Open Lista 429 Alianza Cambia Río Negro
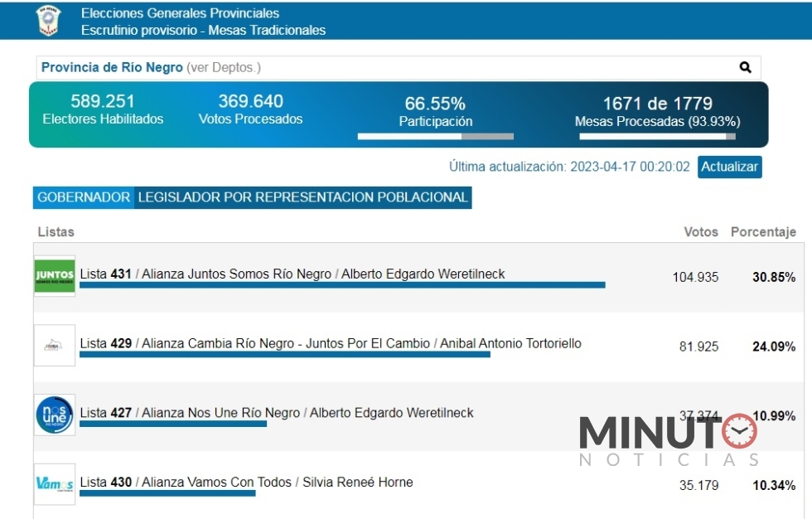Screen dimensions: 812x519 331,343
